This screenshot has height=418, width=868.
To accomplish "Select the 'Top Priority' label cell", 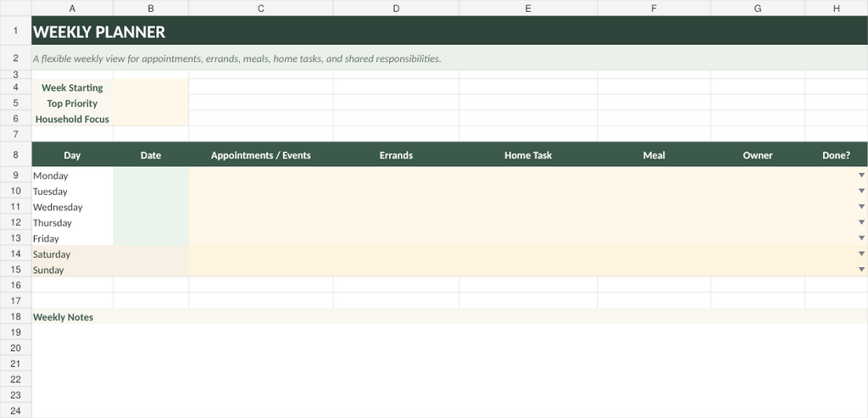I will [x=73, y=103].
